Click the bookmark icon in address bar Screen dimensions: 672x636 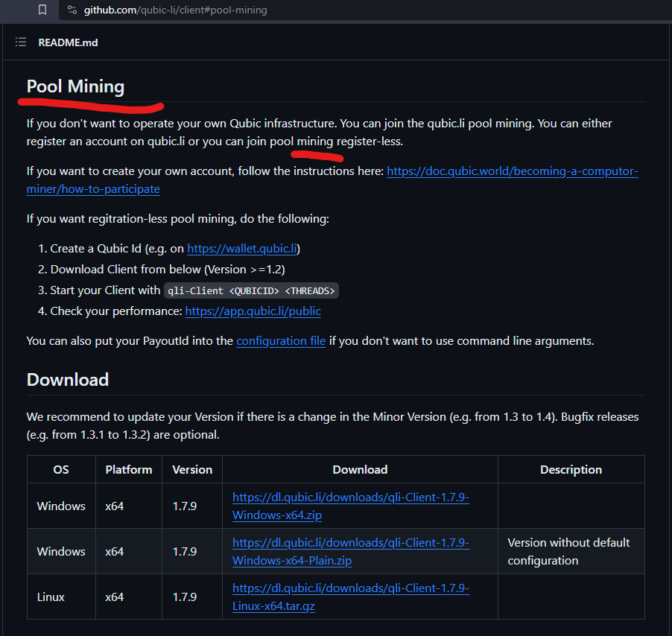[42, 10]
